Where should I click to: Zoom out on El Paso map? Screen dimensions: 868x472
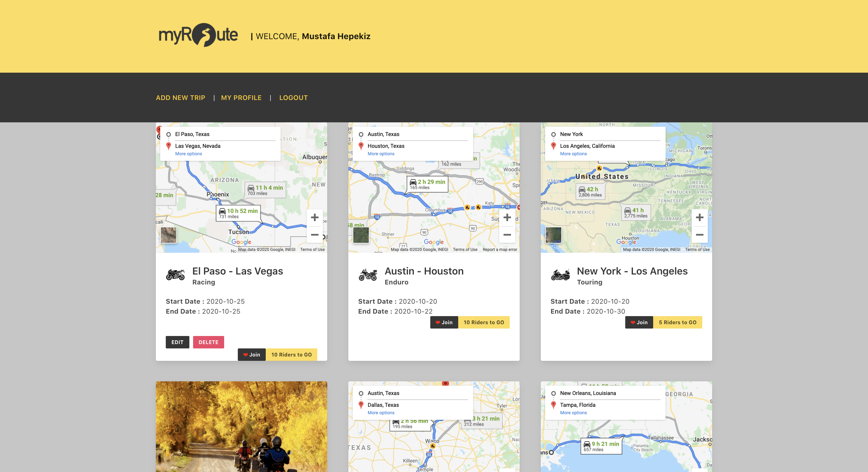pos(314,235)
